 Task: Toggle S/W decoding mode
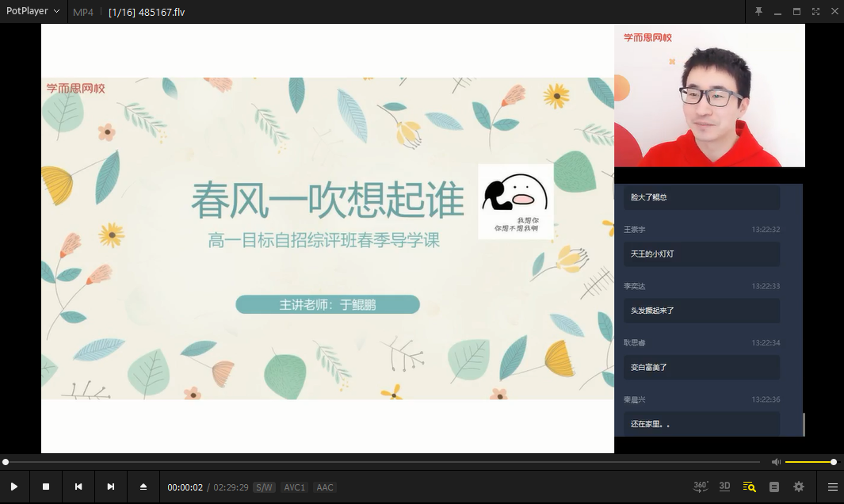pos(262,487)
